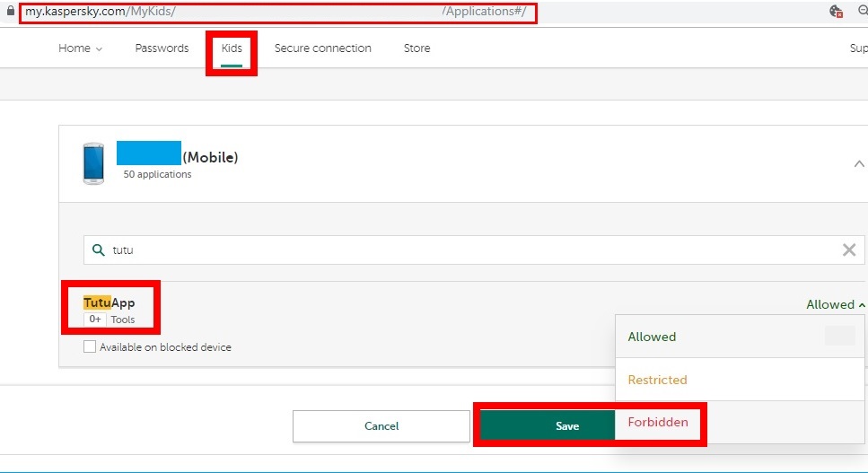
Task: Click the 0+ age rating badge
Action: (x=94, y=320)
